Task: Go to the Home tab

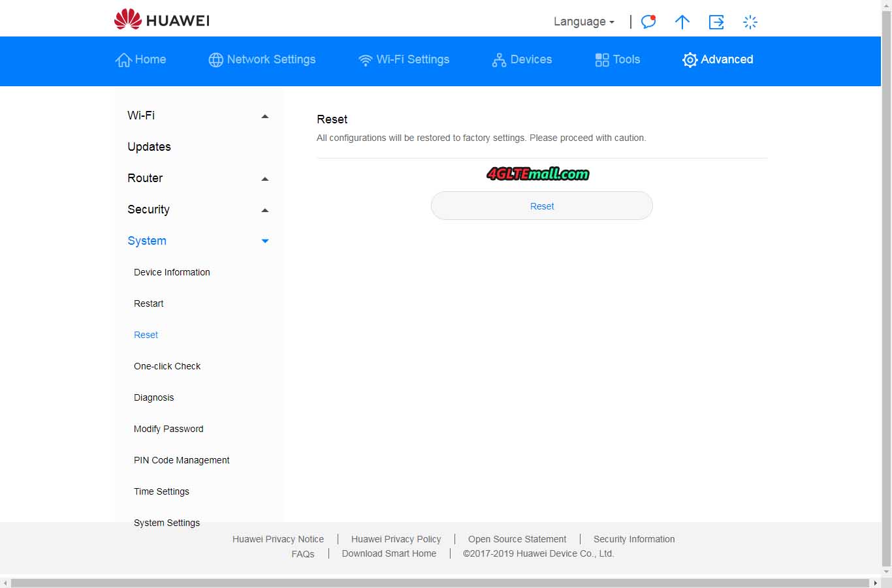Action: (141, 59)
